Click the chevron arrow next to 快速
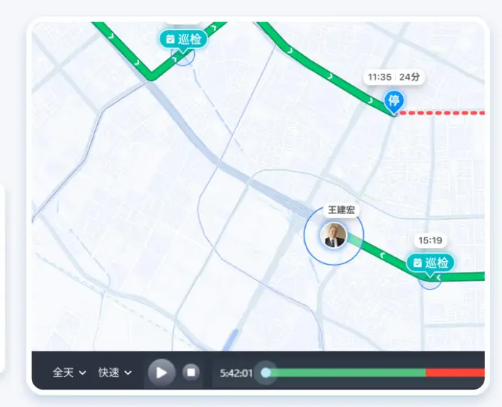The height and width of the screenshot is (407, 502). pos(128,373)
